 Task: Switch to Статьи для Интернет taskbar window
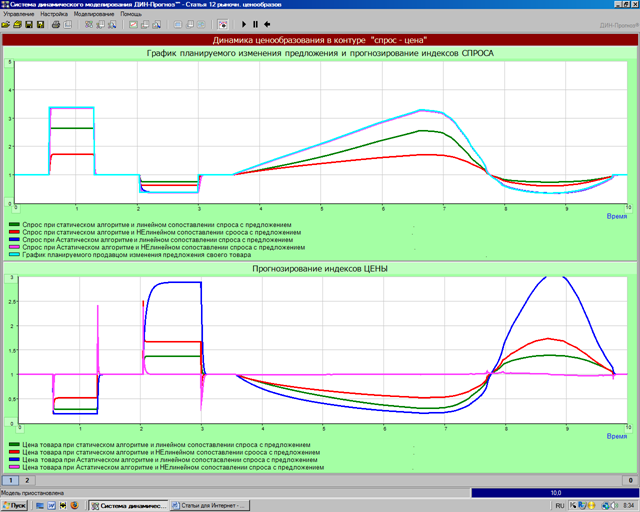tap(209, 505)
